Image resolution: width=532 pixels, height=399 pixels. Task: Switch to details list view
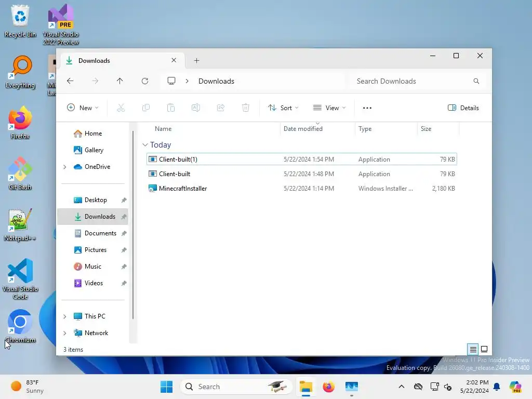[x=473, y=349]
